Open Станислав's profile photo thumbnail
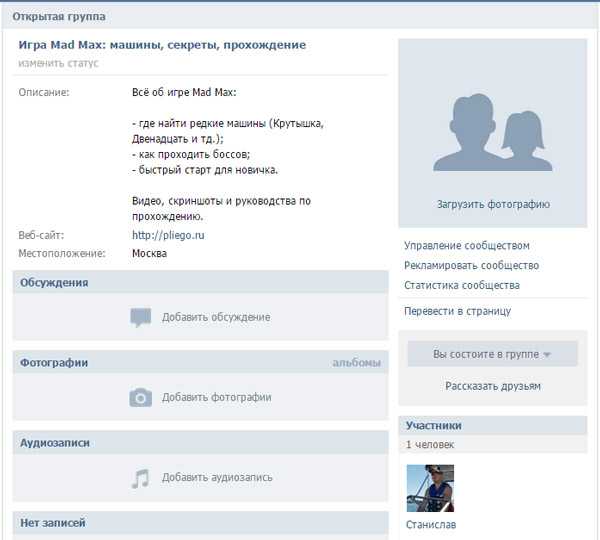This screenshot has height=540, width=600. pos(430,488)
